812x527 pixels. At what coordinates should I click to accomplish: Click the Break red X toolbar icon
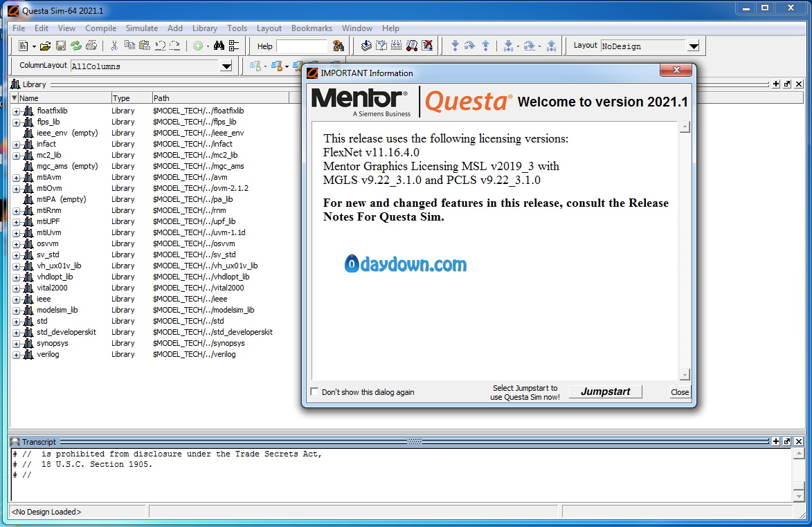[x=427, y=46]
